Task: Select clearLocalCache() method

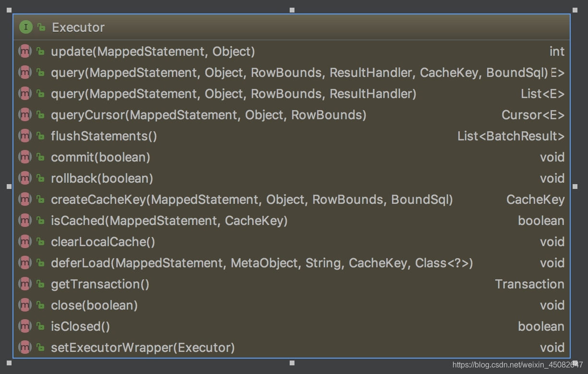Action: [103, 242]
